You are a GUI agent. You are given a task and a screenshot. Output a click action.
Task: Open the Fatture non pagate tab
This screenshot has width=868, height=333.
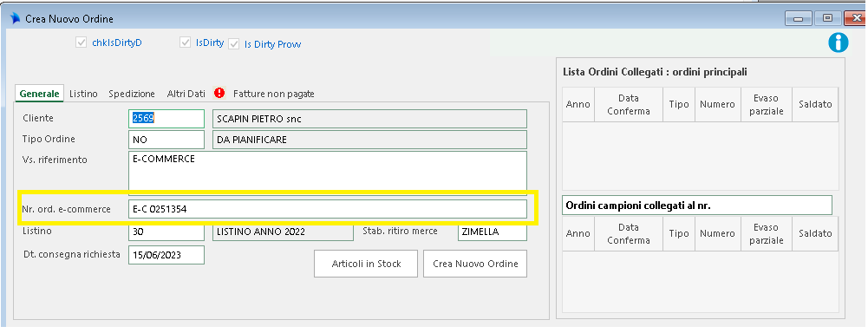(x=273, y=94)
